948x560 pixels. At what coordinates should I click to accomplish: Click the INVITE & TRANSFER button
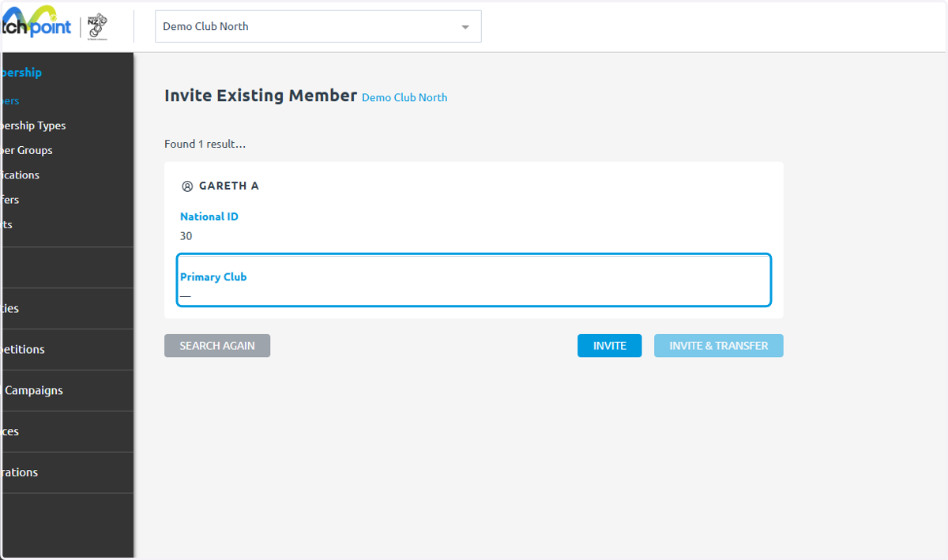[718, 346]
